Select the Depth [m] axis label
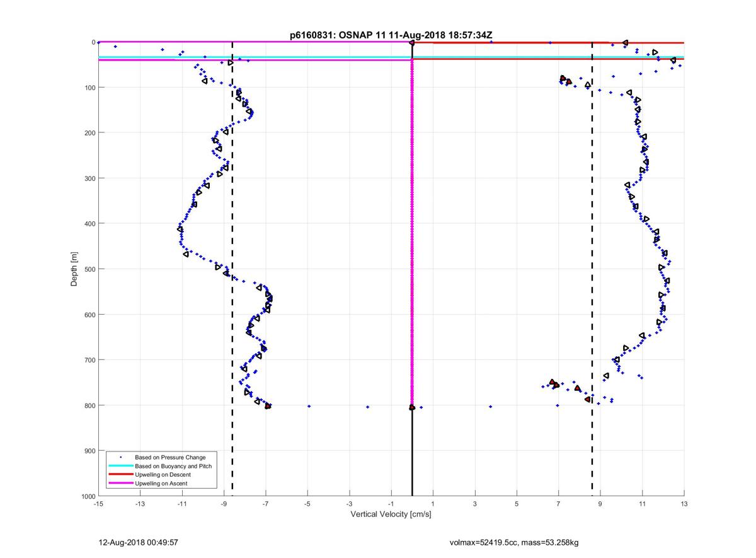 point(74,269)
